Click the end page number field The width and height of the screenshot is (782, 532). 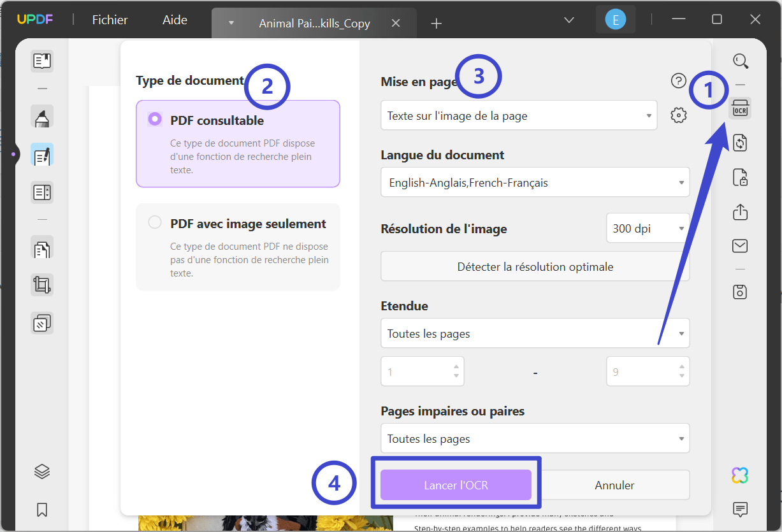tap(648, 371)
